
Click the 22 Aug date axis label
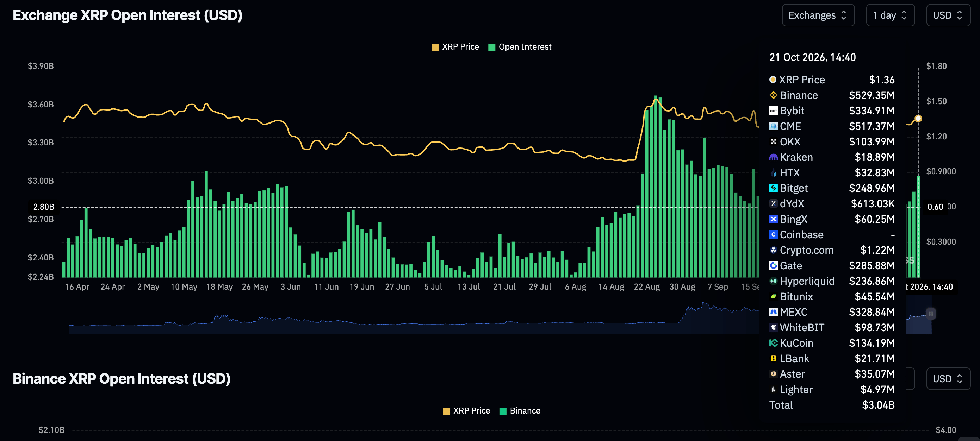[x=647, y=286]
